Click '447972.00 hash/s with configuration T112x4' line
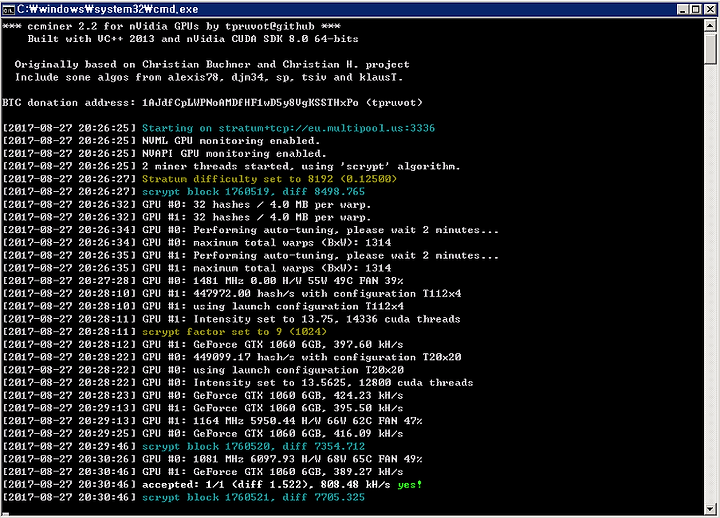Screen dimensions: 720x518 point(232,294)
